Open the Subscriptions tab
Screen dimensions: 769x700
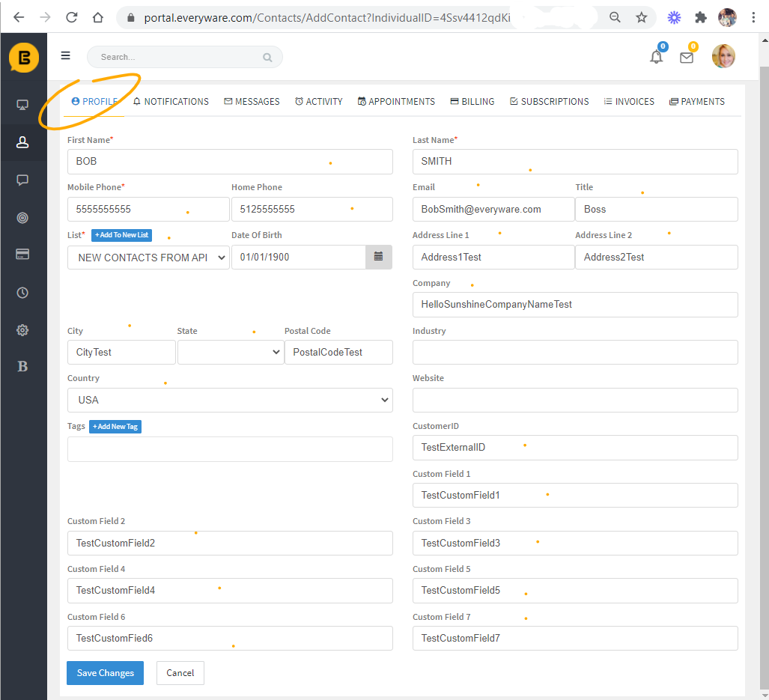[550, 102]
